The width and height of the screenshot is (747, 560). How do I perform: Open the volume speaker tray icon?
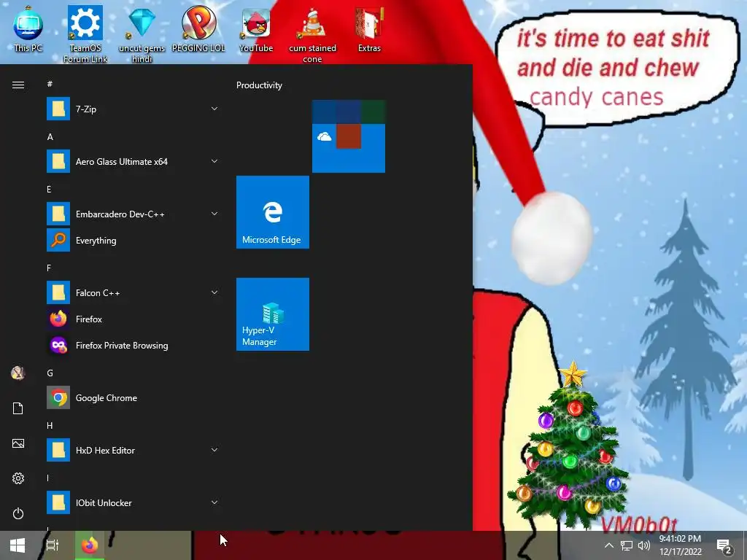[x=644, y=545]
